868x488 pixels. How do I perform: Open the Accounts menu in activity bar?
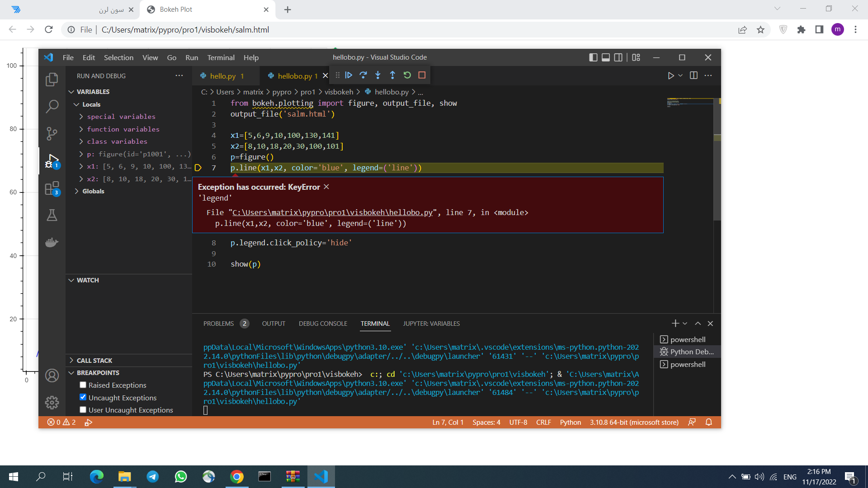click(x=52, y=375)
